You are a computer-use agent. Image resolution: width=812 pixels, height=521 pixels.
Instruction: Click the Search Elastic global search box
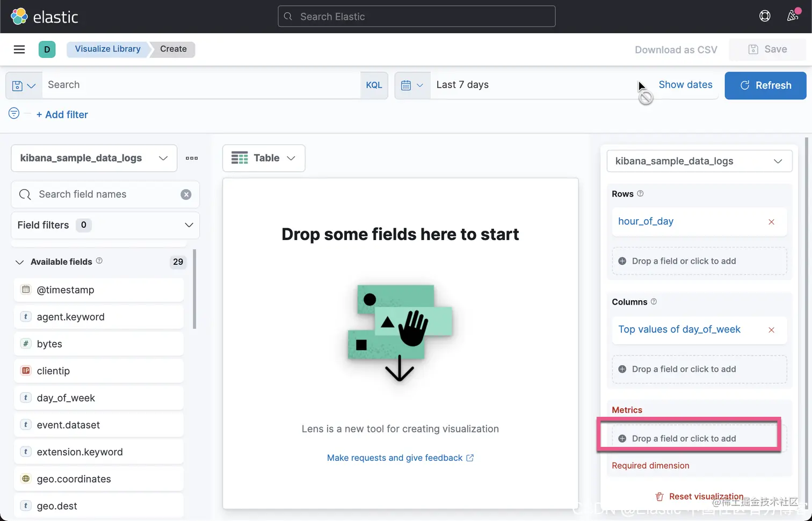416,17
